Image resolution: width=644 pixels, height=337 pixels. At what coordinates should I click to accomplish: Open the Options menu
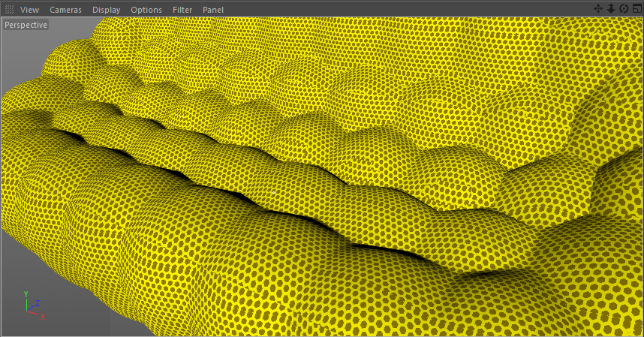click(146, 10)
